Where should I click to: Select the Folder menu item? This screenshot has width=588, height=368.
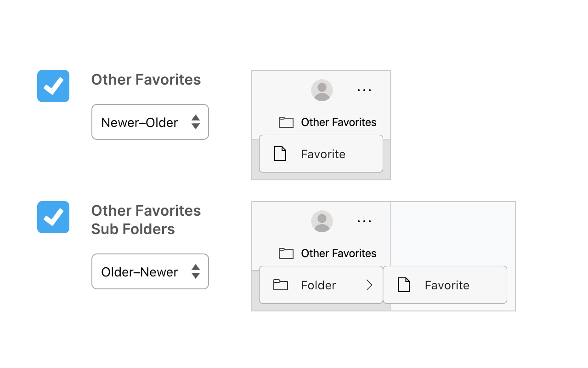[x=319, y=285]
